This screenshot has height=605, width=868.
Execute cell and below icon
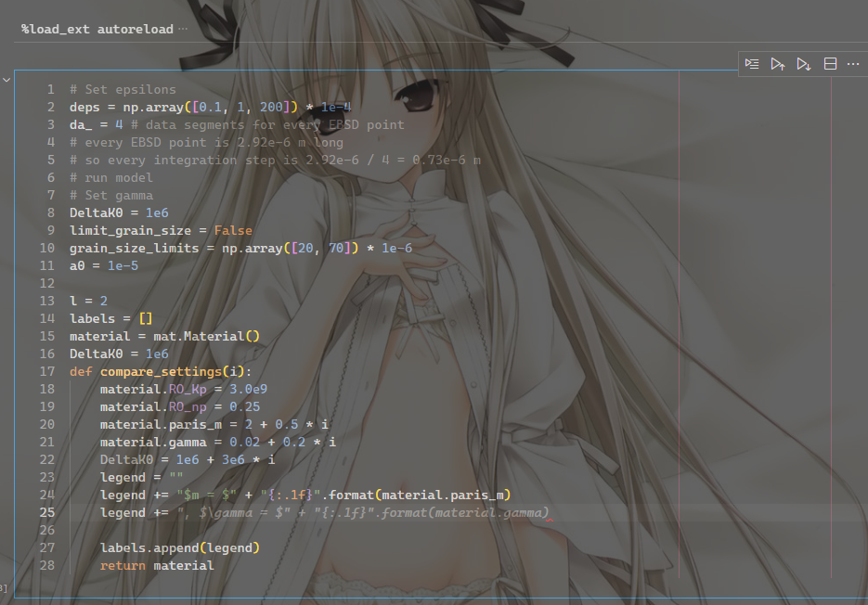point(804,64)
